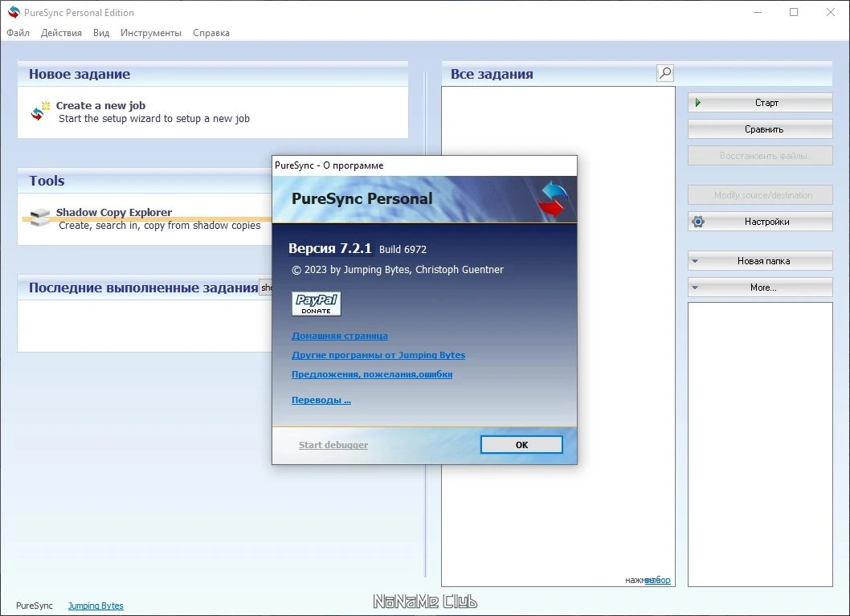Screen dimensions: 850x616
Task: Click the Сравнить button
Action: click(760, 129)
